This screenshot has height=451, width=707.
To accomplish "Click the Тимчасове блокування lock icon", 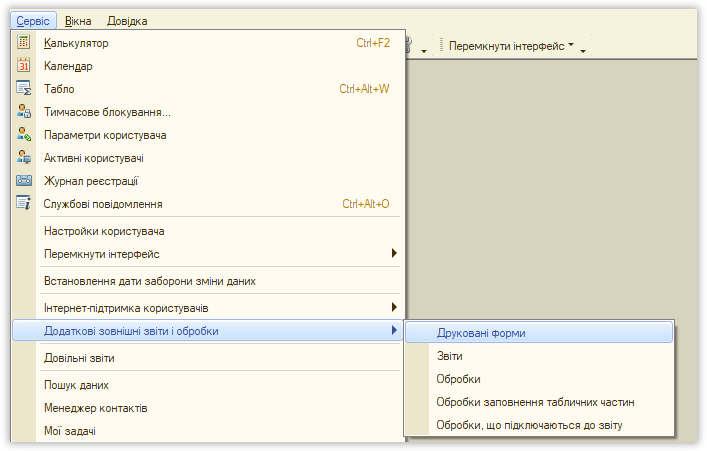I will [x=23, y=111].
